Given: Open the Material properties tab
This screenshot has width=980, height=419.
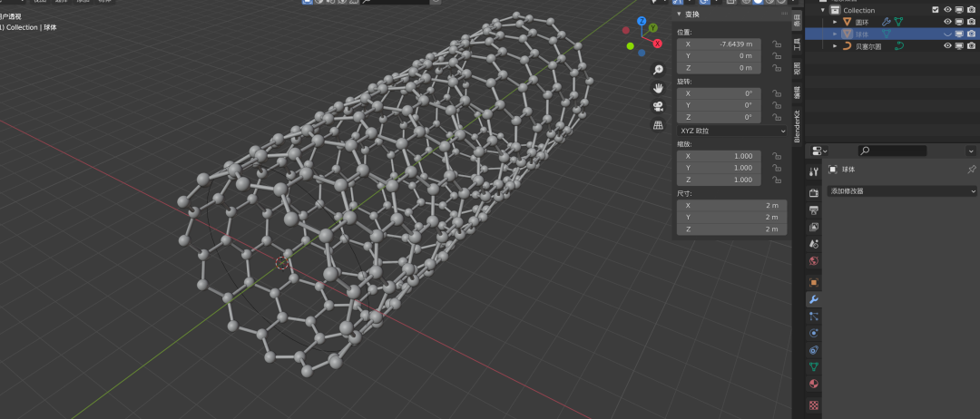Looking at the screenshot, I should (x=813, y=384).
